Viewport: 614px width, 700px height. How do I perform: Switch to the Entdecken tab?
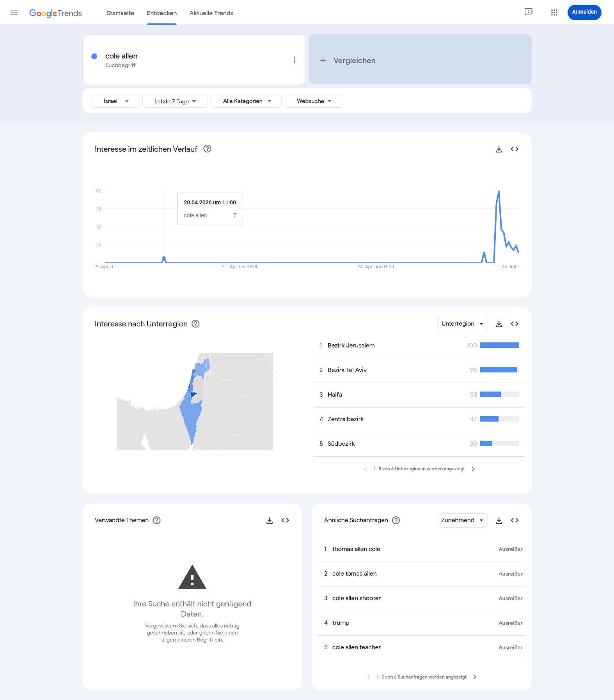point(162,13)
